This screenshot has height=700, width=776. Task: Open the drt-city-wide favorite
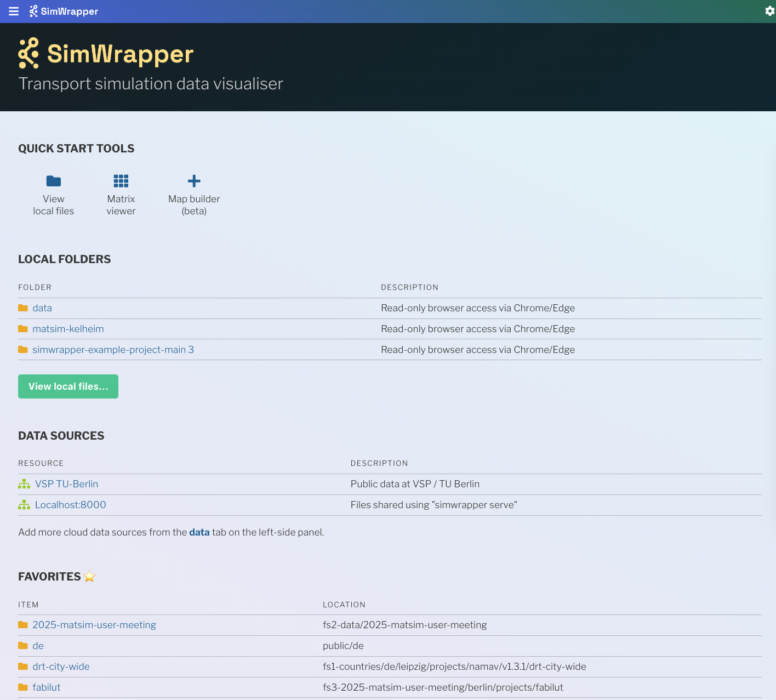[x=61, y=667]
